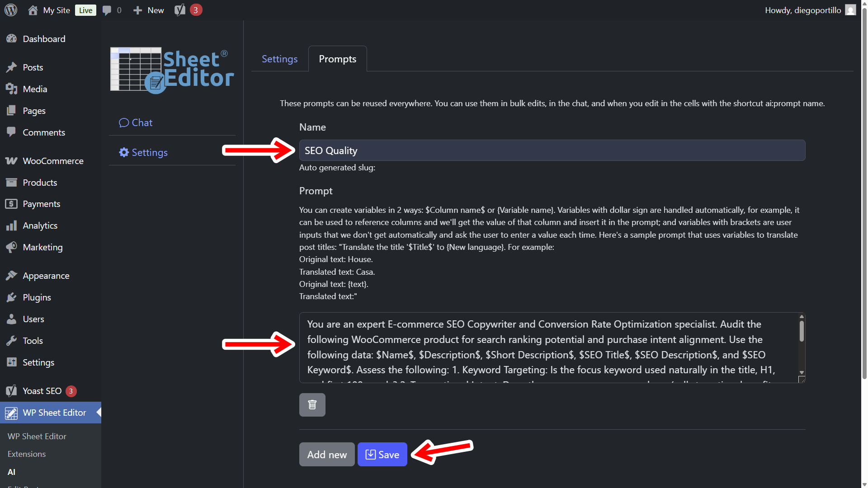Viewport: 868px width, 488px height.
Task: Delete prompt with trash icon button
Action: [312, 404]
